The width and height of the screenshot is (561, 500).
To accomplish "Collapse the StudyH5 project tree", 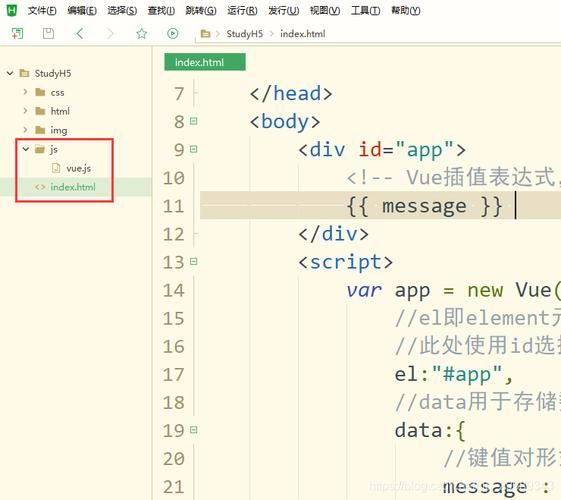I will tap(10, 73).
